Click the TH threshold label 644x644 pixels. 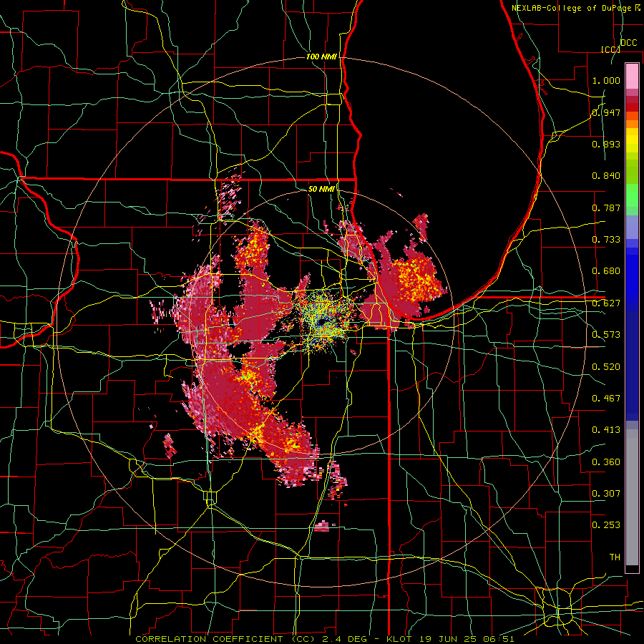(615, 557)
